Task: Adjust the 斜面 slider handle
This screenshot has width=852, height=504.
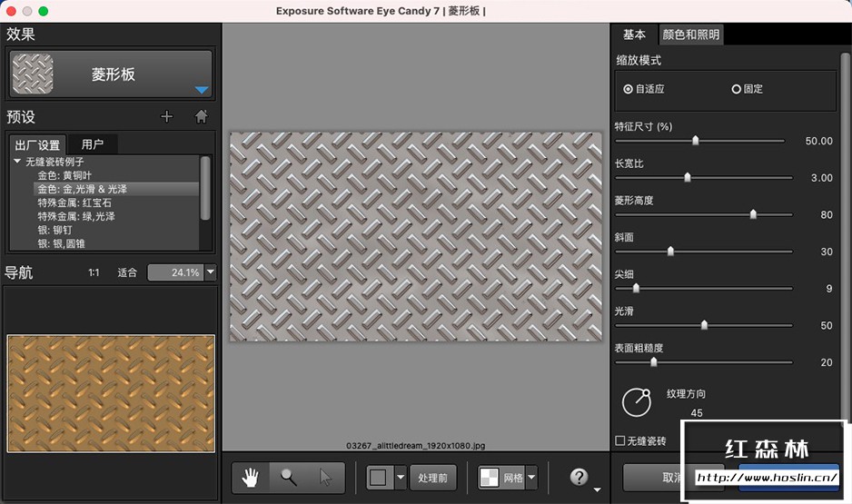Action: click(670, 251)
